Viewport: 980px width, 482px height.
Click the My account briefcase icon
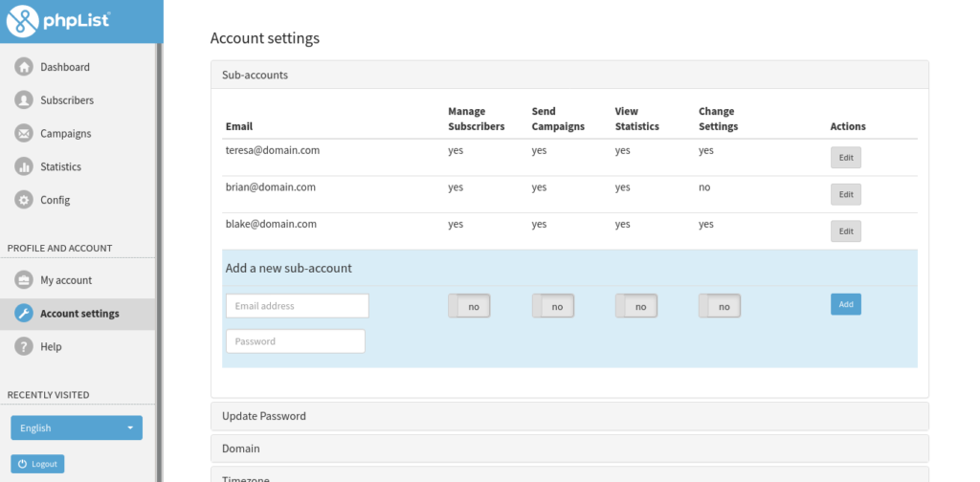[x=24, y=279]
